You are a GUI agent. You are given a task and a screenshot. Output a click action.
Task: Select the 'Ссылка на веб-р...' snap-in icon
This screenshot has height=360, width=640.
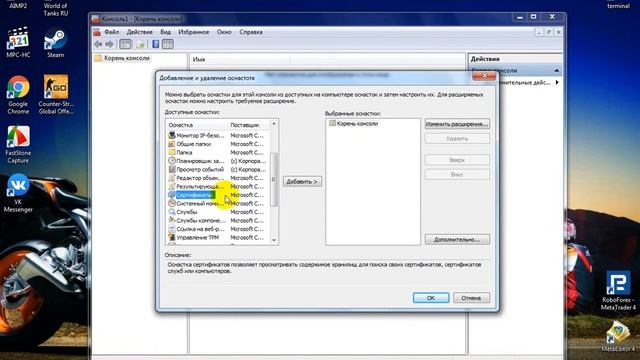click(172, 229)
